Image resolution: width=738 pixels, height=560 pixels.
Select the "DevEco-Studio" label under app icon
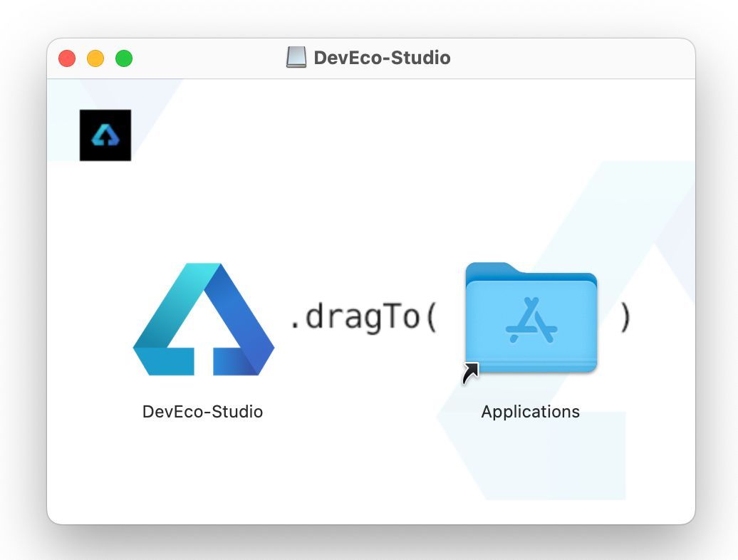[x=203, y=412]
